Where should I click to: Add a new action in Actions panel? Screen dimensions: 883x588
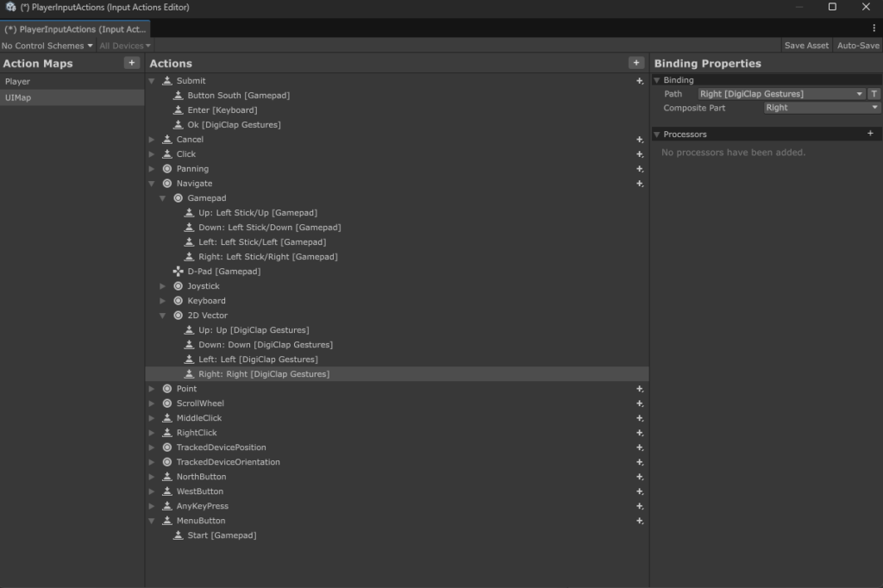tap(636, 63)
